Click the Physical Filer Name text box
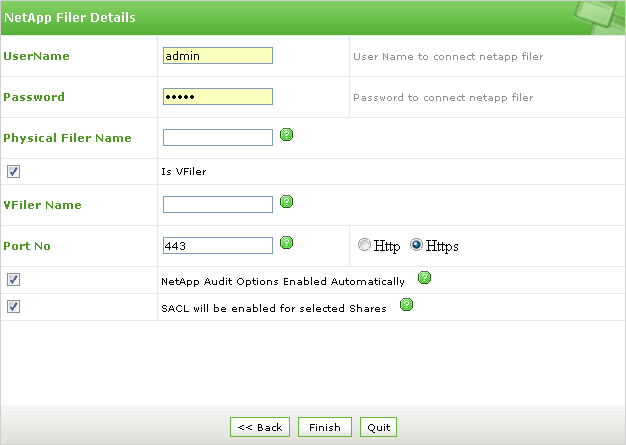 point(217,138)
